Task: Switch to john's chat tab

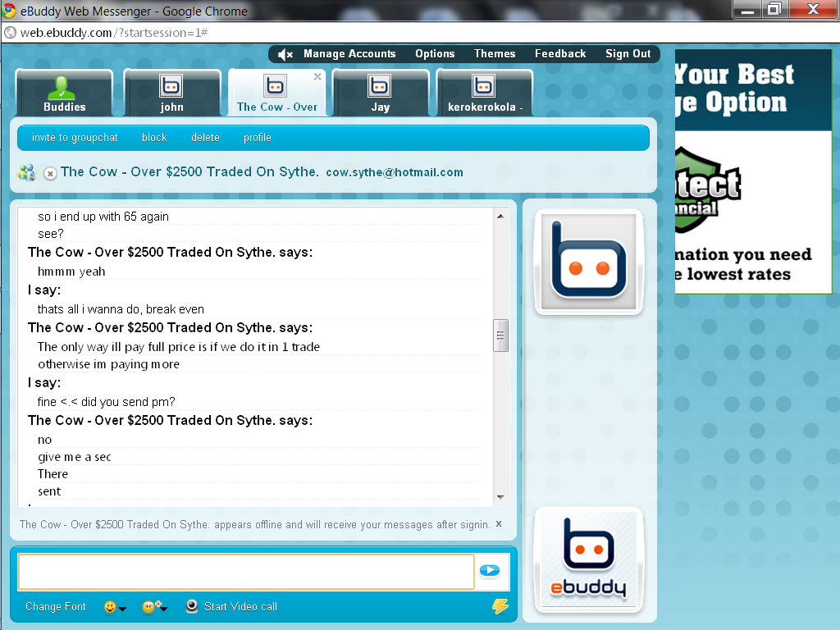Action: (x=172, y=93)
